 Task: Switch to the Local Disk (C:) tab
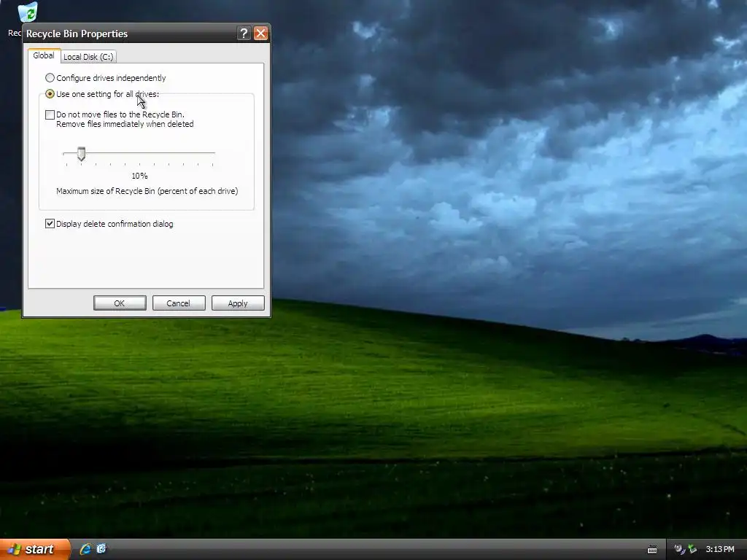88,57
